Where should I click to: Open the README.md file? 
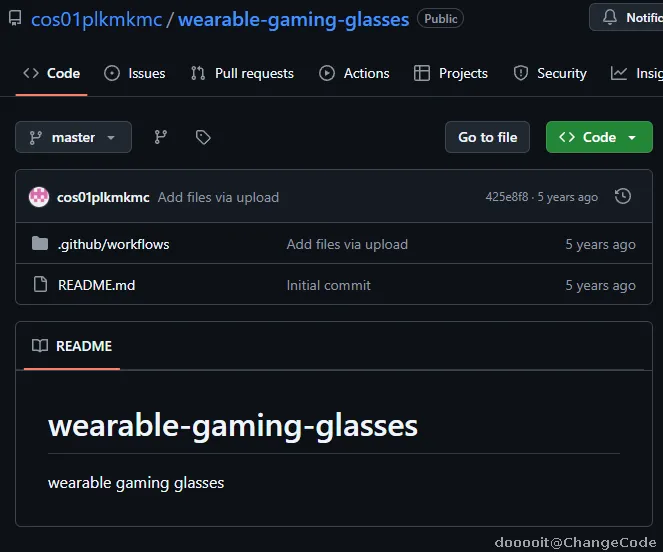pos(96,285)
